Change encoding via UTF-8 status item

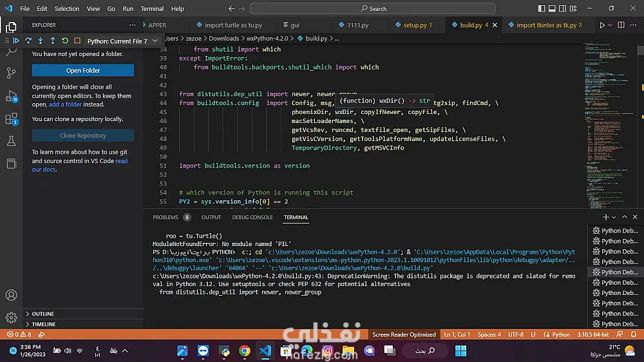516,334
